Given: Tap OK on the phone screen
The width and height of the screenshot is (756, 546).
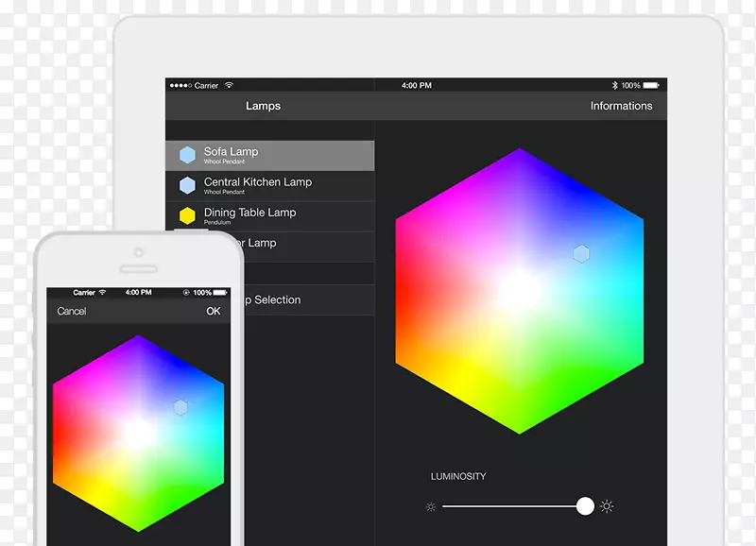Looking at the screenshot, I should pos(214,312).
